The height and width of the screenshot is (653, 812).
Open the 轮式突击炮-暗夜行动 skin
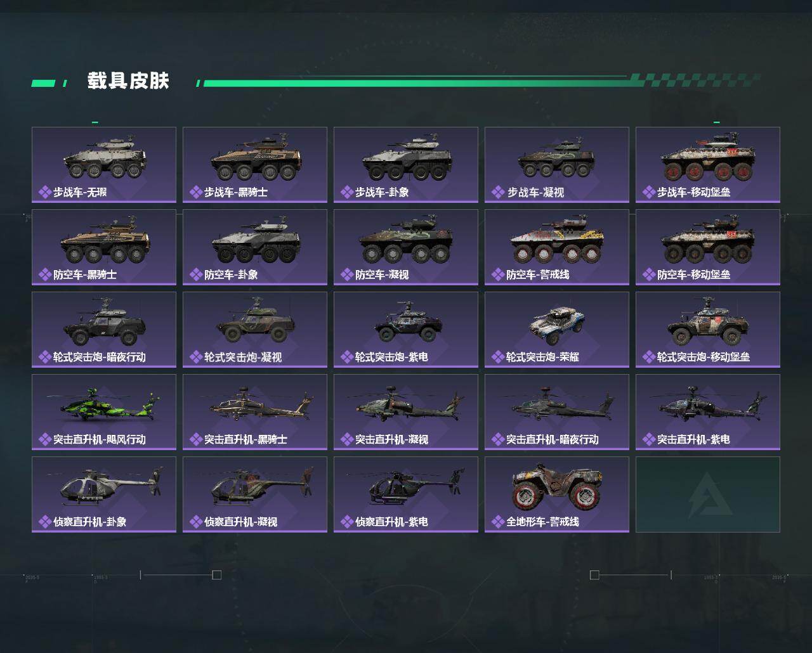[104, 330]
